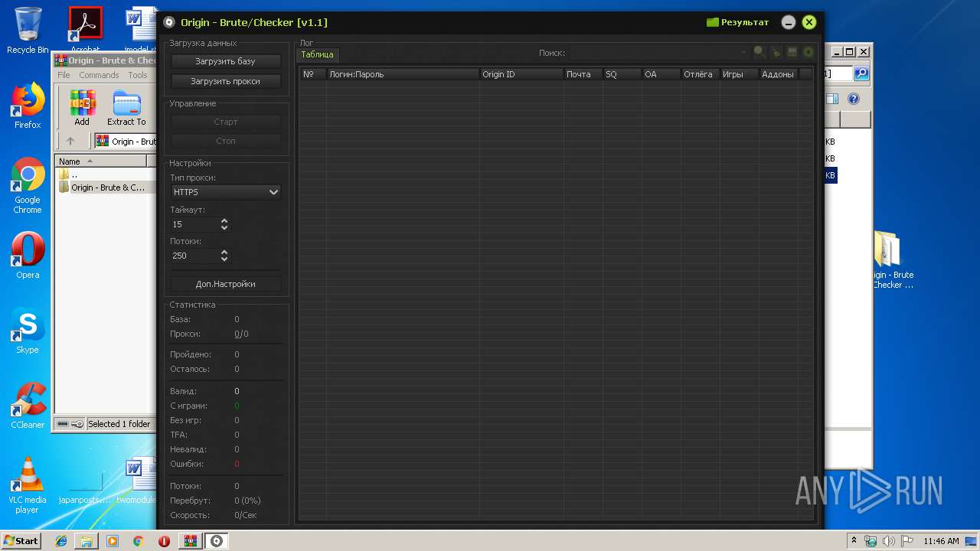This screenshot has height=551, width=980.
Task: Show hidden tray icons arrow
Action: pyautogui.click(x=854, y=540)
